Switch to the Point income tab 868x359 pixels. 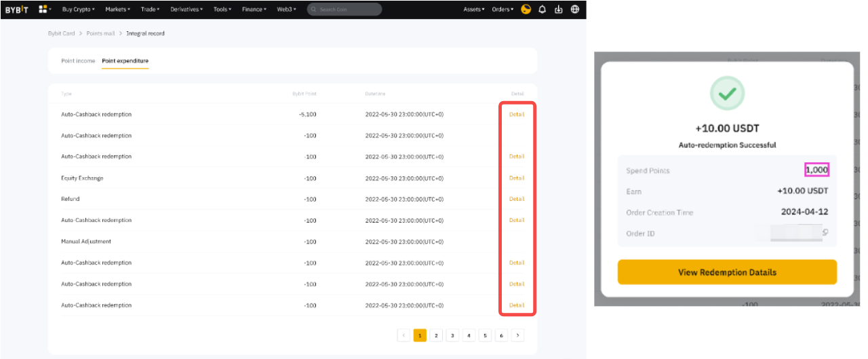[x=78, y=61]
